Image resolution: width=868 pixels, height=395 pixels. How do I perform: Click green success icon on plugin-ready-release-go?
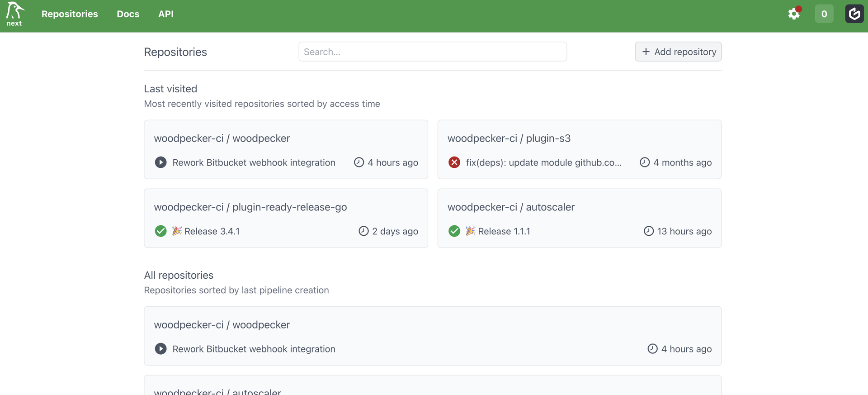pyautogui.click(x=160, y=231)
